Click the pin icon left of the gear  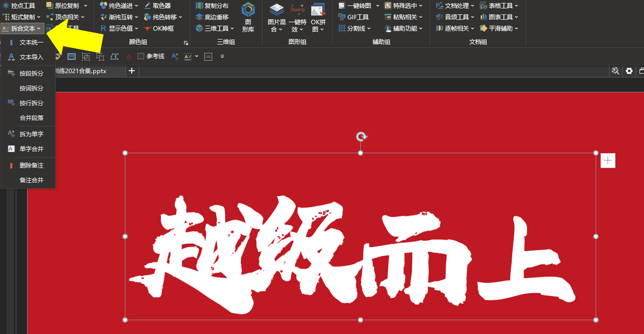click(x=616, y=71)
